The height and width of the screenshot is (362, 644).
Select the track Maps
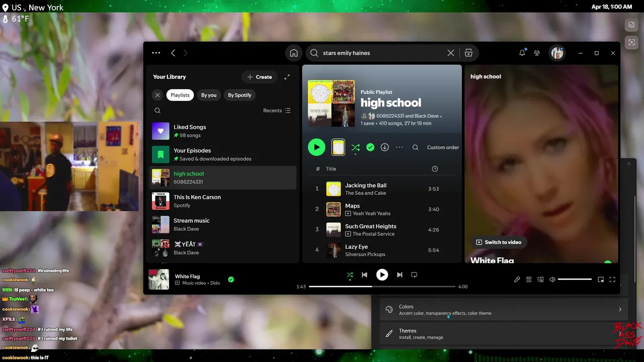(x=352, y=206)
